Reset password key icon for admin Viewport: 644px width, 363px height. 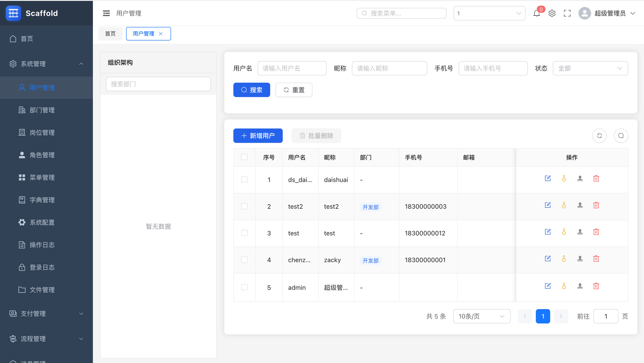564,286
